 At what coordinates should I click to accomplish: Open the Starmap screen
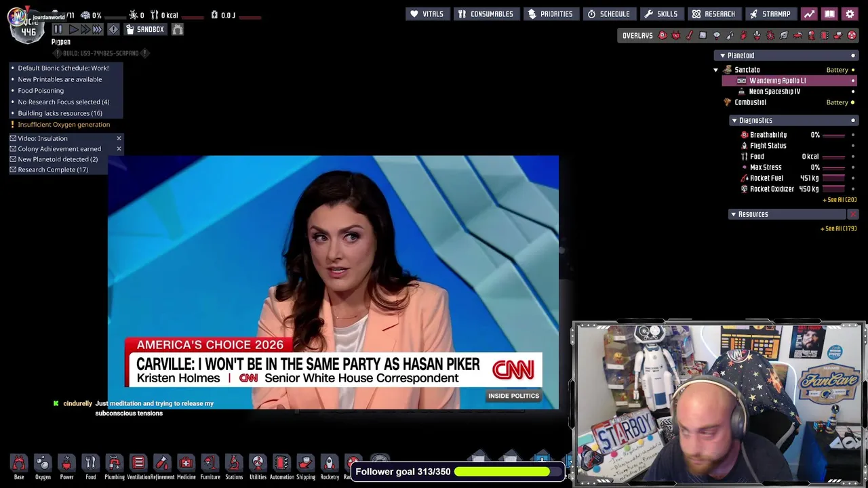coord(770,14)
